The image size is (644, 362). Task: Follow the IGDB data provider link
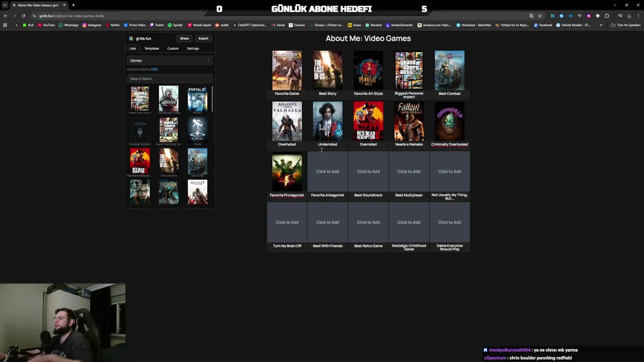[x=154, y=69]
